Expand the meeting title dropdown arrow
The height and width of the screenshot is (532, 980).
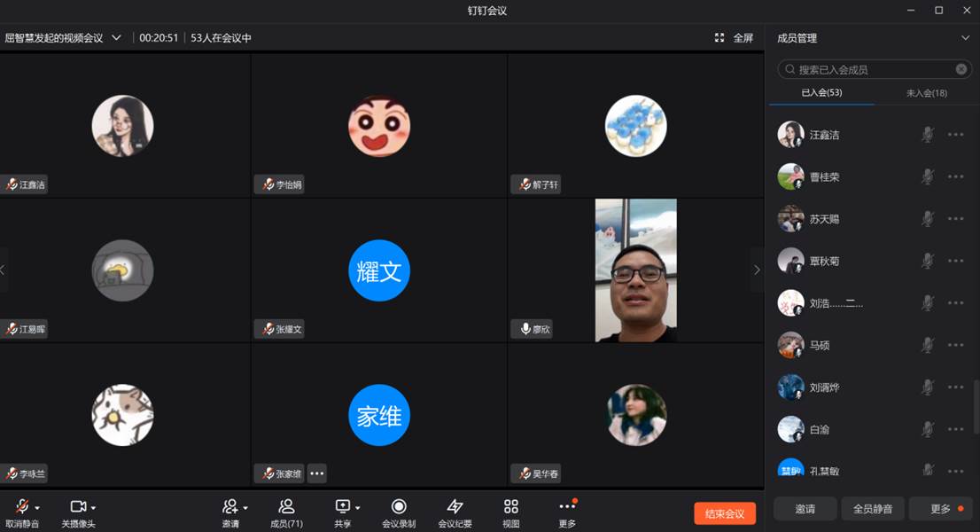[x=116, y=38]
